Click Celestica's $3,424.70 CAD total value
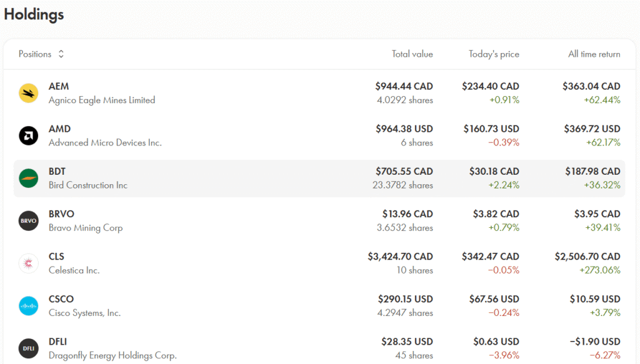Viewport: 640px width, 364px height. pos(400,257)
